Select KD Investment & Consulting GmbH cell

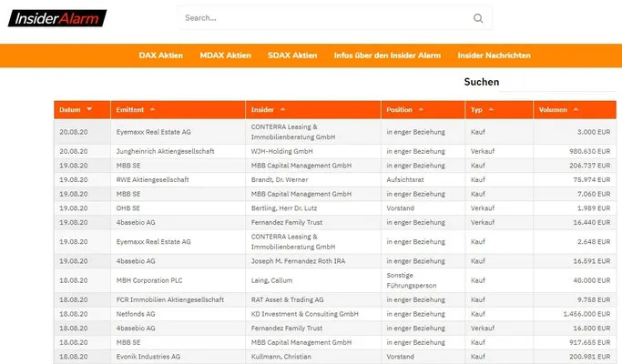313,314
